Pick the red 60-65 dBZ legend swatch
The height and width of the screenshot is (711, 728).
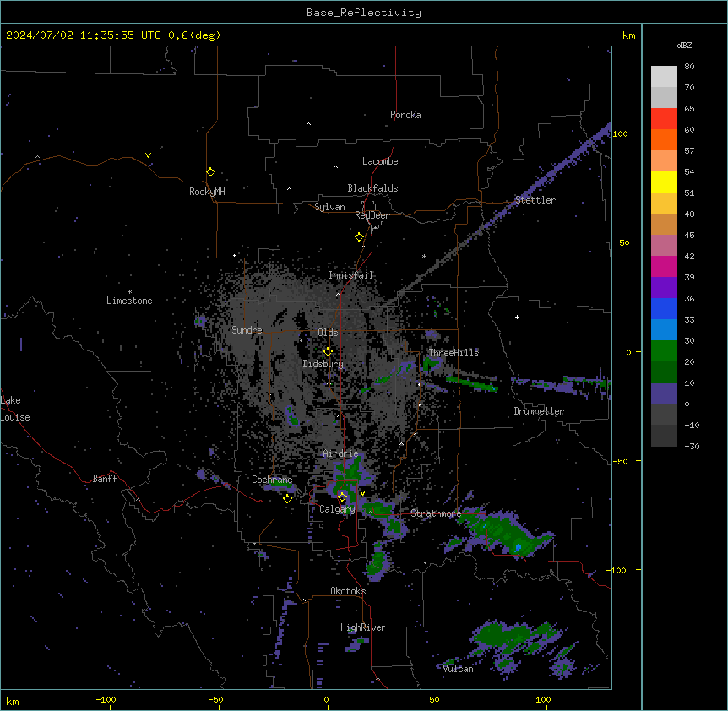664,119
